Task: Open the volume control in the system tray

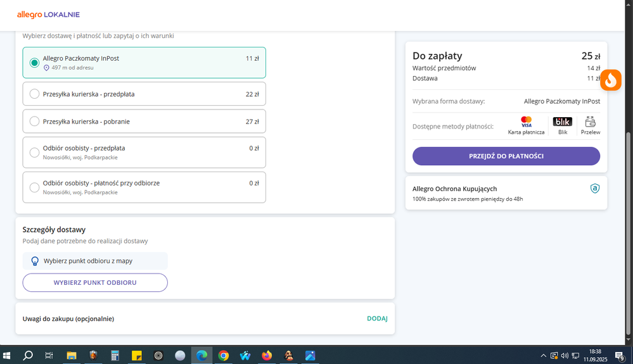Action: pyautogui.click(x=565, y=356)
